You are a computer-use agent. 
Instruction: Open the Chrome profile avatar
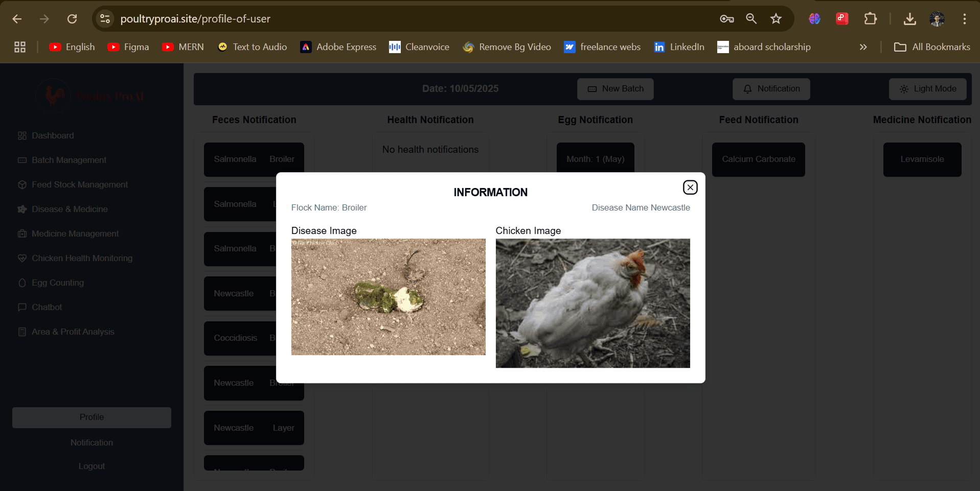tap(937, 19)
